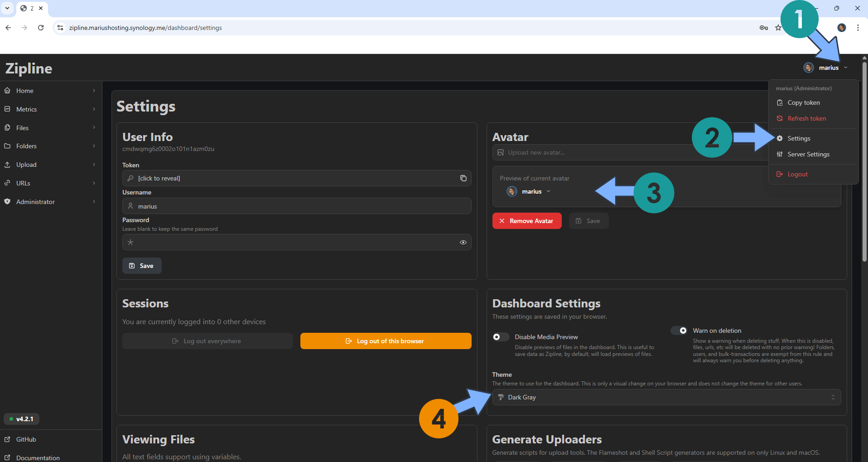
Task: Copy token using the Token field copy icon
Action: 463,178
